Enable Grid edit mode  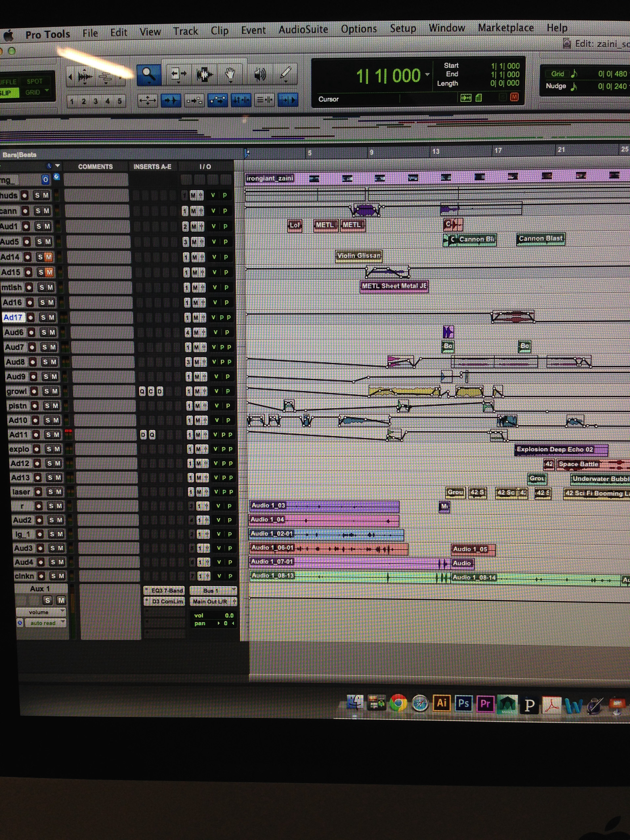tap(33, 92)
